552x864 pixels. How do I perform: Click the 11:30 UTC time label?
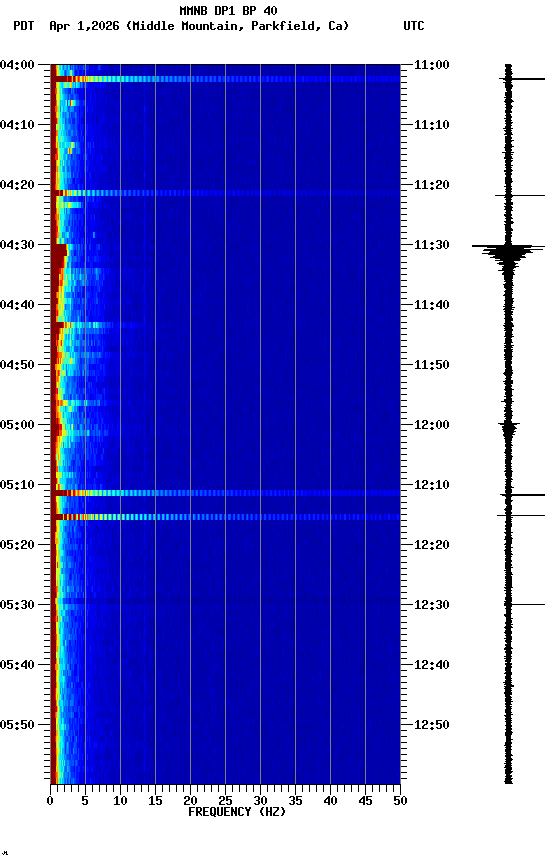click(432, 245)
